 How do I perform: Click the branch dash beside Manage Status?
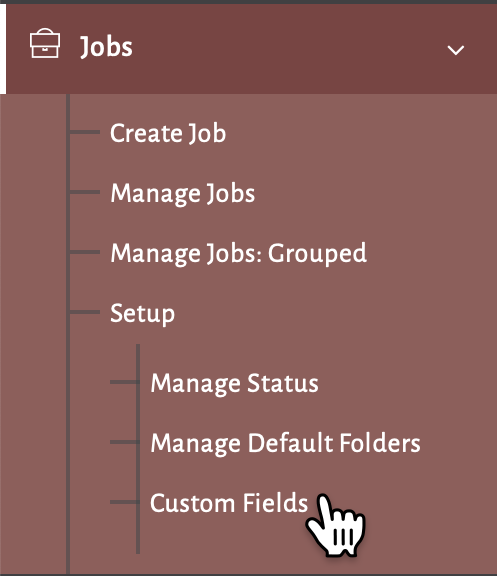tap(123, 382)
